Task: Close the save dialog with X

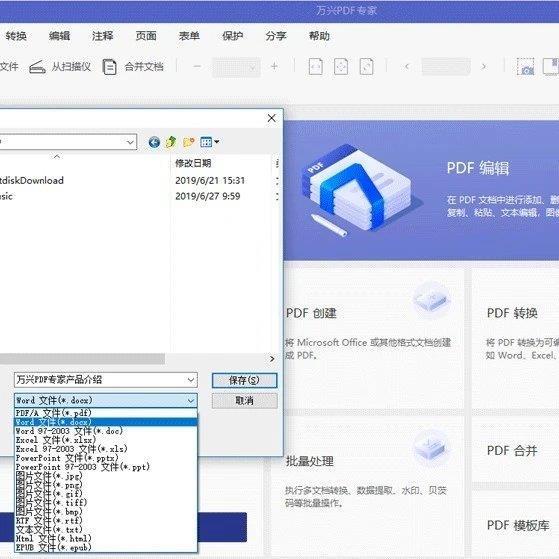Action: point(272,118)
